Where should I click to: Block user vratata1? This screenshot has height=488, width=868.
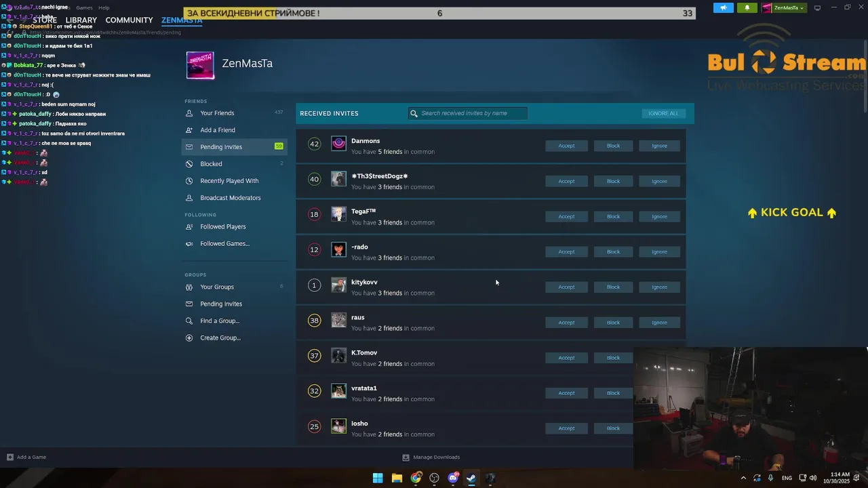pyautogui.click(x=613, y=393)
